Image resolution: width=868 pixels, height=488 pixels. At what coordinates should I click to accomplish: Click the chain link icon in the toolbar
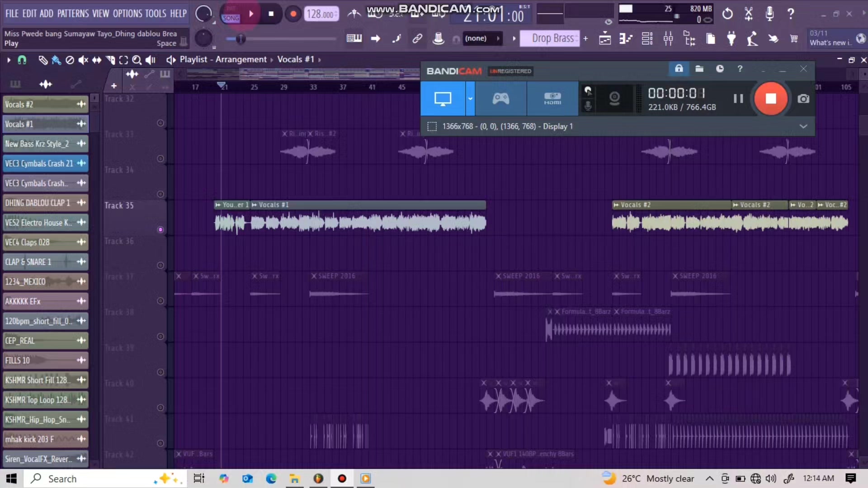click(417, 38)
